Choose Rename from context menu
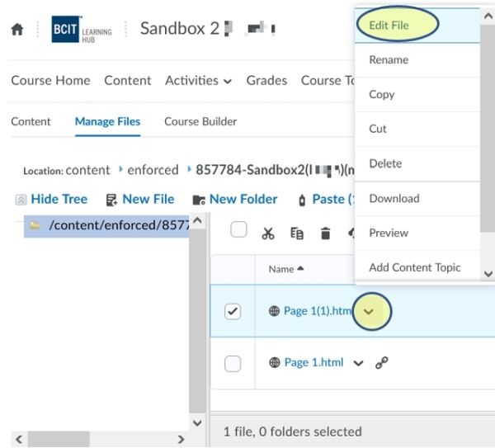This screenshot has height=448, width=495. [417, 60]
